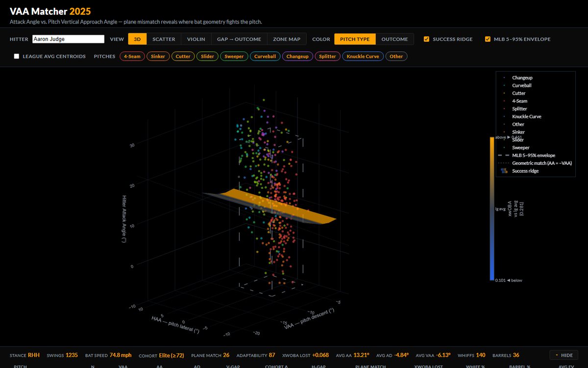Image resolution: width=588 pixels, height=368 pixels.
Task: Click Sweeper in the chart legend
Action: 521,148
